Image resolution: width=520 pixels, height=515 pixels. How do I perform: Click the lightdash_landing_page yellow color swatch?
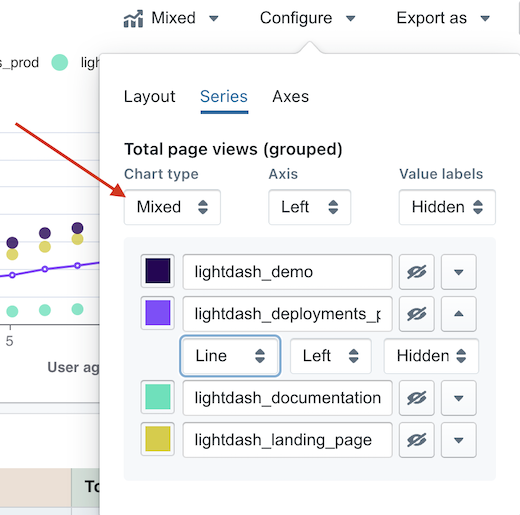[158, 439]
